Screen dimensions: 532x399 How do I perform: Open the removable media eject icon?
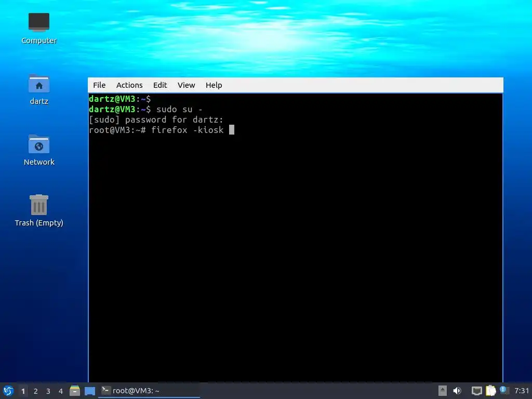click(x=443, y=391)
